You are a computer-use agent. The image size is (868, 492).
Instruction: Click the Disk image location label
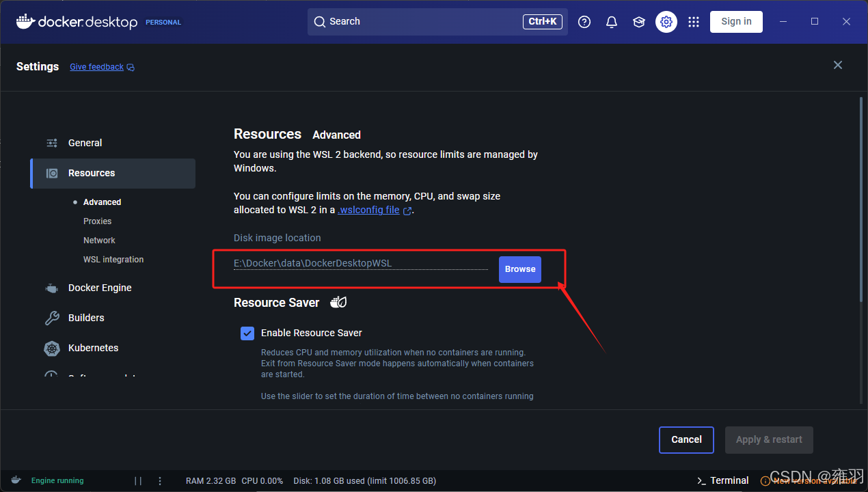pyautogui.click(x=277, y=238)
